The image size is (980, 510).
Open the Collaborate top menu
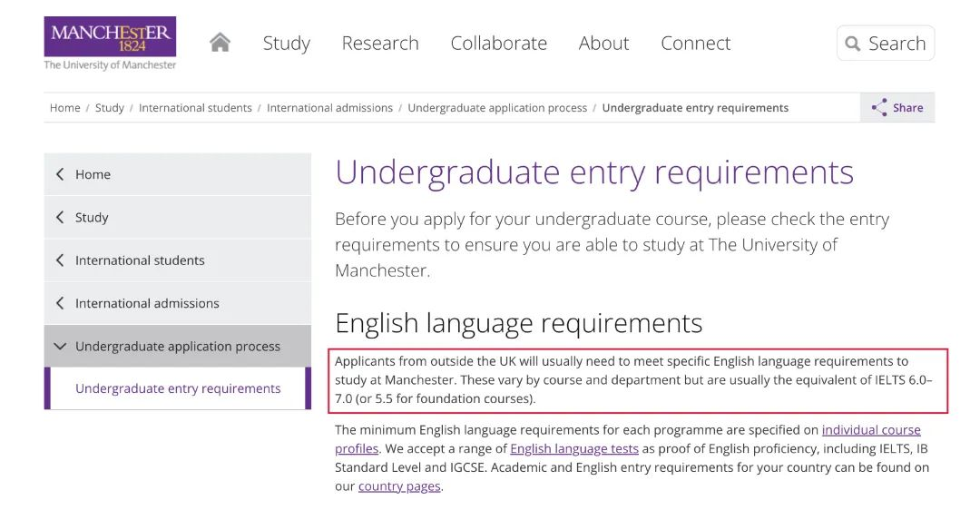tap(499, 44)
